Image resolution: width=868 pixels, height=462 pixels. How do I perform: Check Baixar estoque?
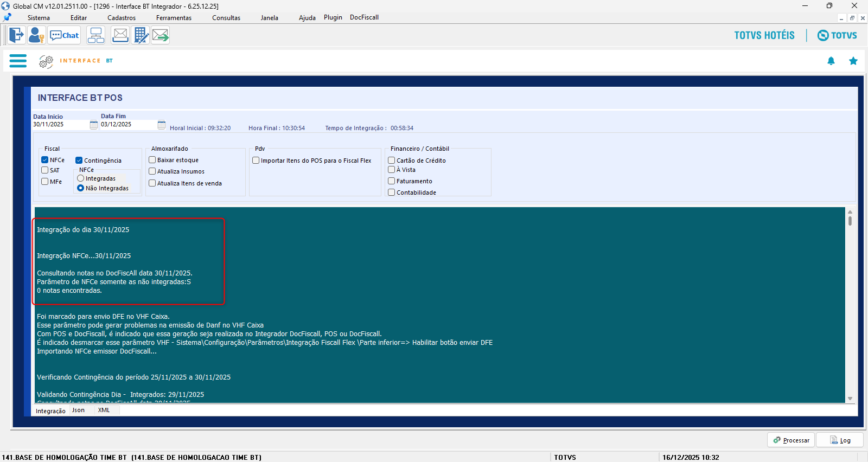click(152, 160)
